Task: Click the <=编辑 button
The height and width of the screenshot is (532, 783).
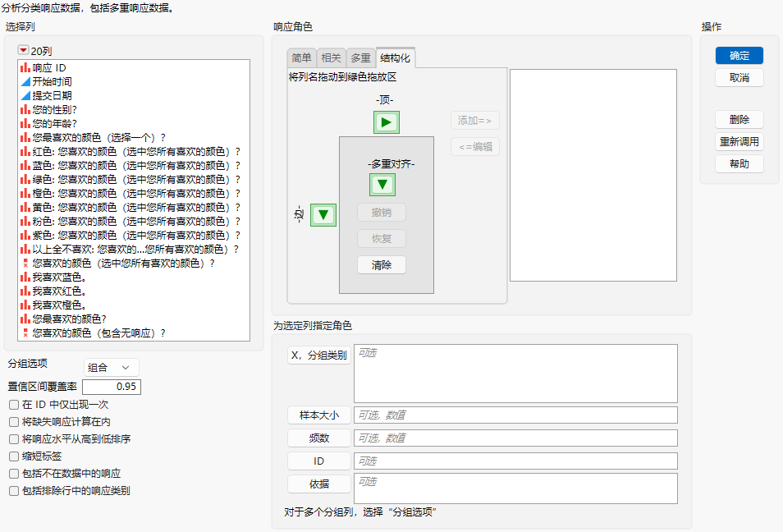Action: 475,147
